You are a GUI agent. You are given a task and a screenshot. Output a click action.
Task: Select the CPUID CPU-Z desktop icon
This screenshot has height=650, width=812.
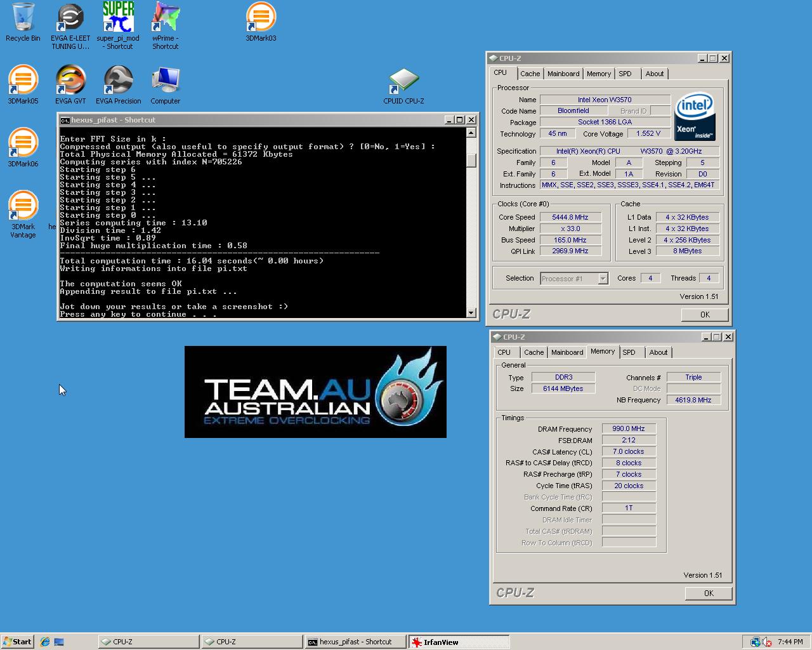[403, 86]
